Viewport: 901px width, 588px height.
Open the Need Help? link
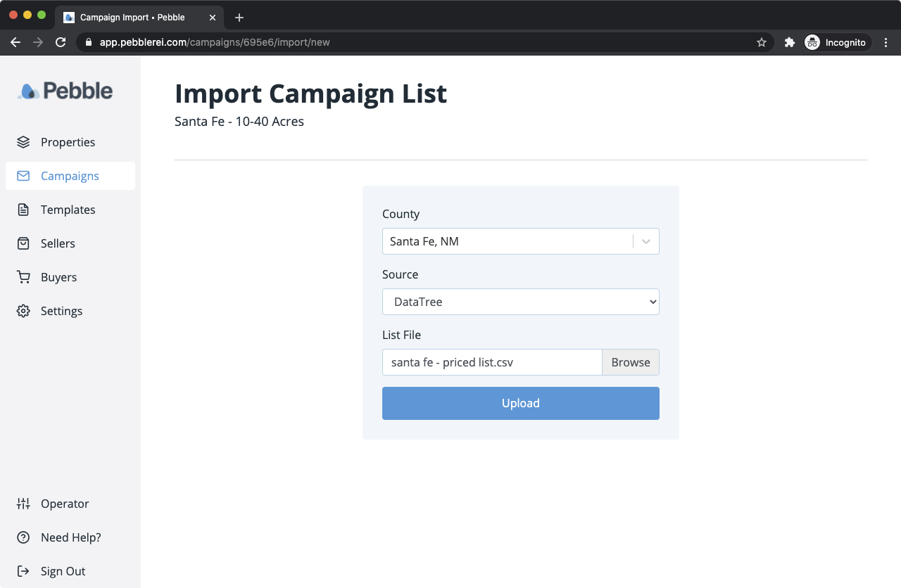point(70,537)
